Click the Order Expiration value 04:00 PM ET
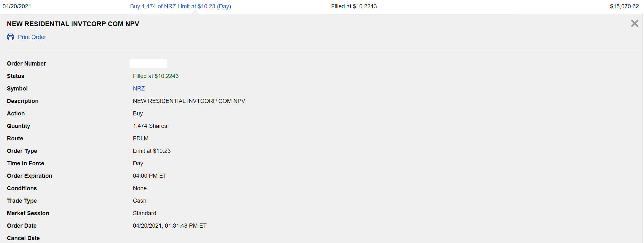Screen dimensions: 644x243 [150, 176]
